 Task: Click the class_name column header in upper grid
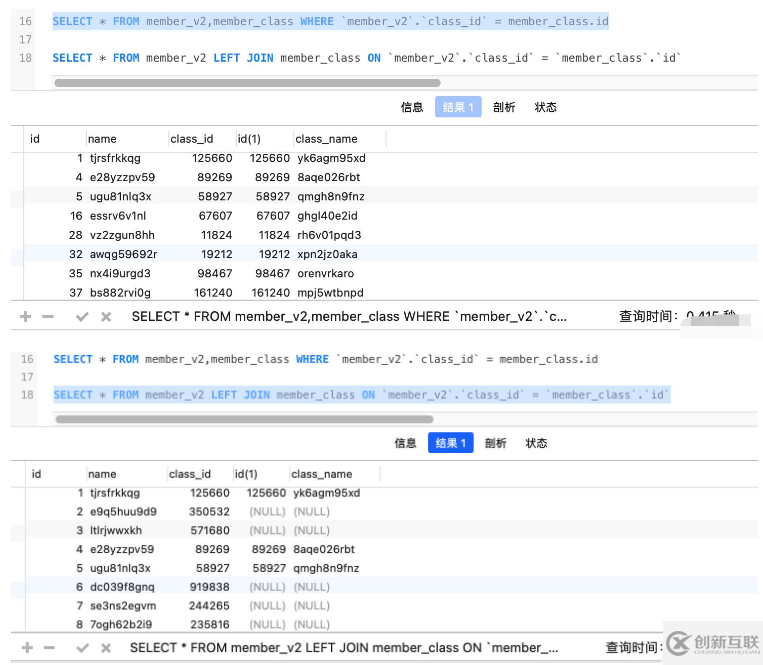click(x=326, y=139)
